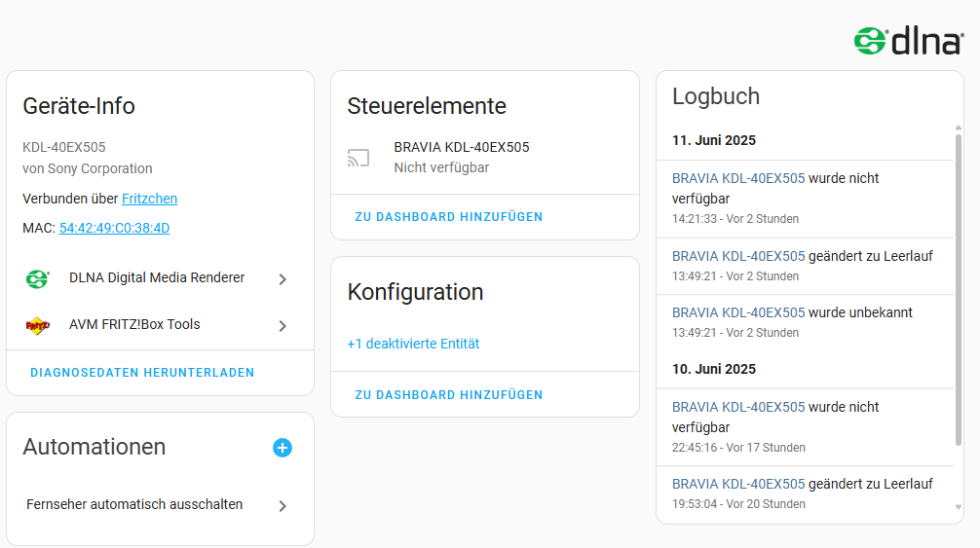
Task: Click Nicht verfügbar status text
Action: [x=441, y=167]
